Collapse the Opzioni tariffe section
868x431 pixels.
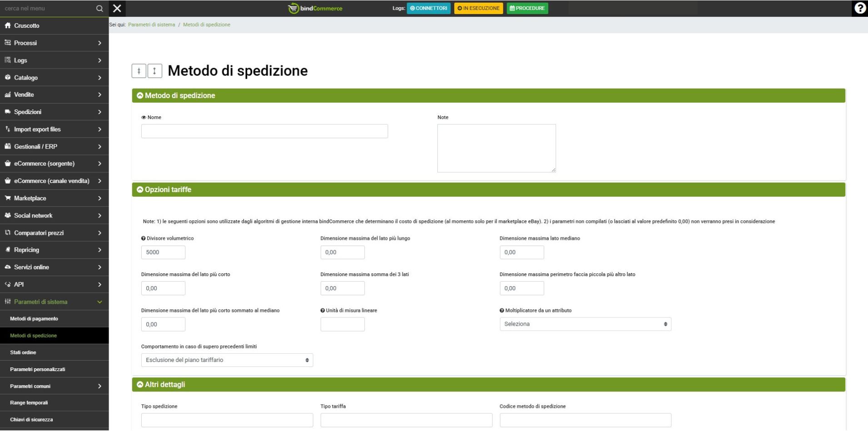pyautogui.click(x=140, y=190)
